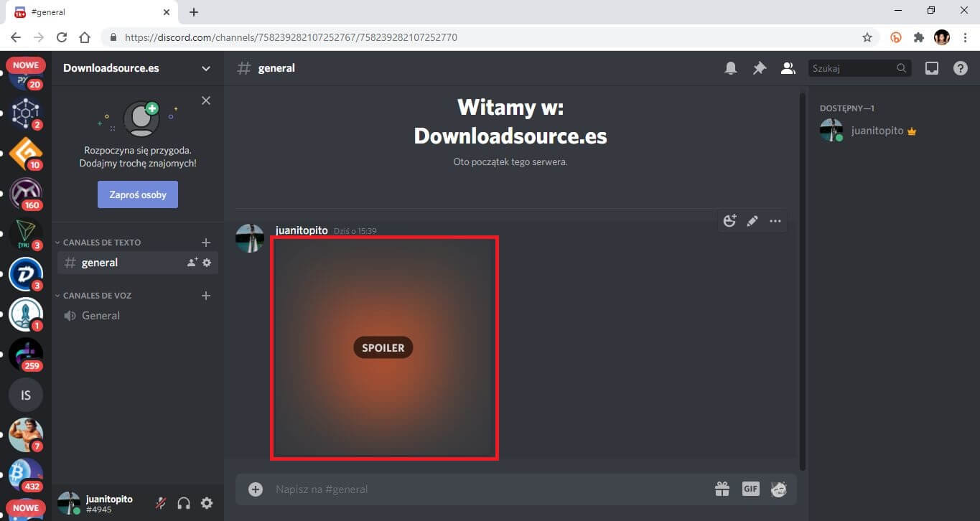Open Downloadsource.es server dropdown menu
The height and width of the screenshot is (521, 980).
(206, 68)
